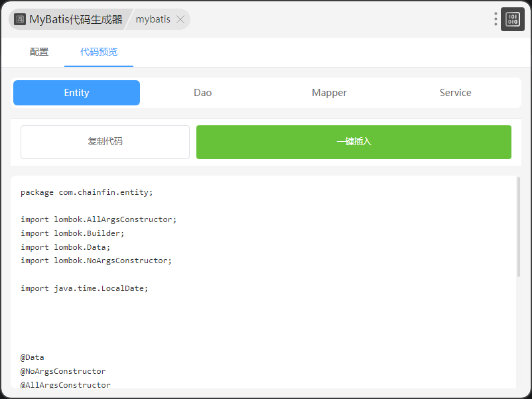The image size is (532, 399).
Task: Switch to the 配置 tab
Action: 39,52
